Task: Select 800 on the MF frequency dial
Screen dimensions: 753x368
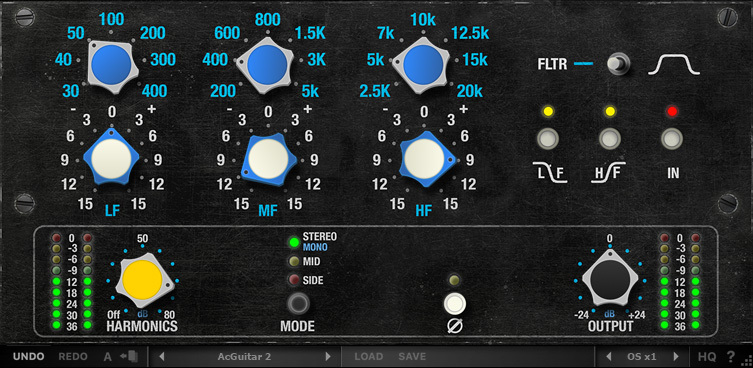Action: (x=267, y=20)
